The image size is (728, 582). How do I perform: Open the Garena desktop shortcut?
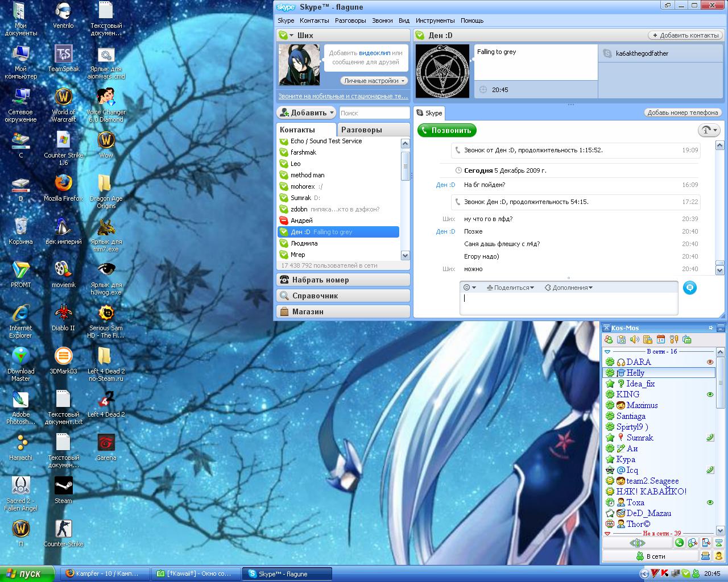coord(106,447)
